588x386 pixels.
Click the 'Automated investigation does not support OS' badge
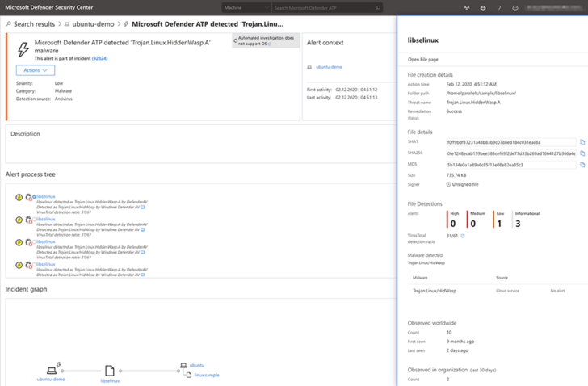[266, 41]
